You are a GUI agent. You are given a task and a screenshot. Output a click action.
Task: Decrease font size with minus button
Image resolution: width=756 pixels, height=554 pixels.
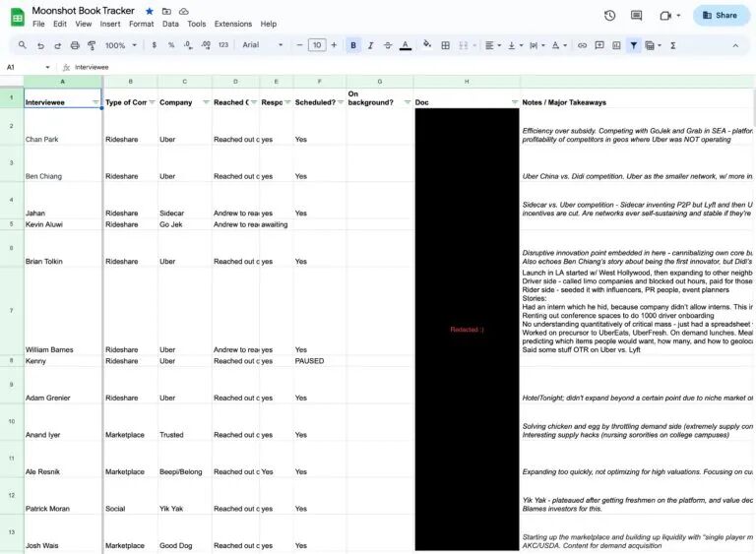point(299,45)
